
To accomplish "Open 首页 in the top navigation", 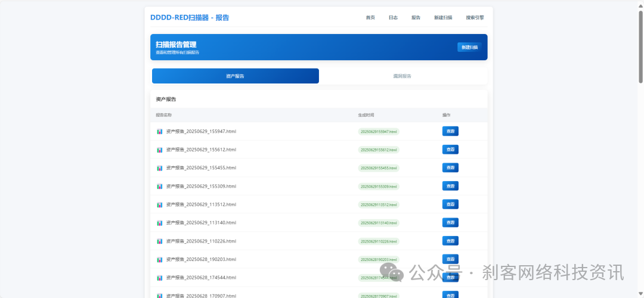I will click(x=370, y=18).
